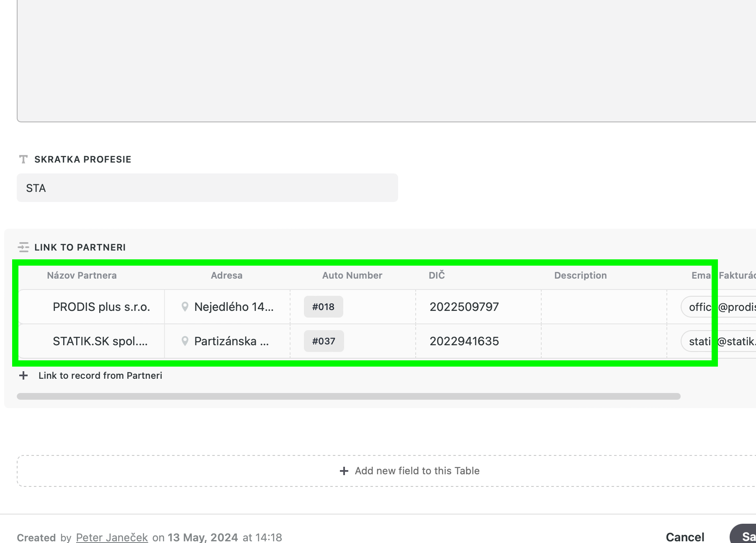
Task: Click into the large empty text area
Action: pyautogui.click(x=386, y=61)
